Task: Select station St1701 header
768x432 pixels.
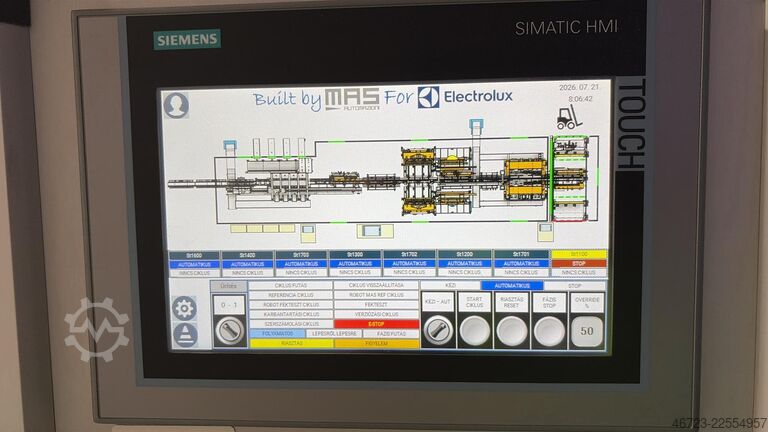Action: [x=521, y=254]
